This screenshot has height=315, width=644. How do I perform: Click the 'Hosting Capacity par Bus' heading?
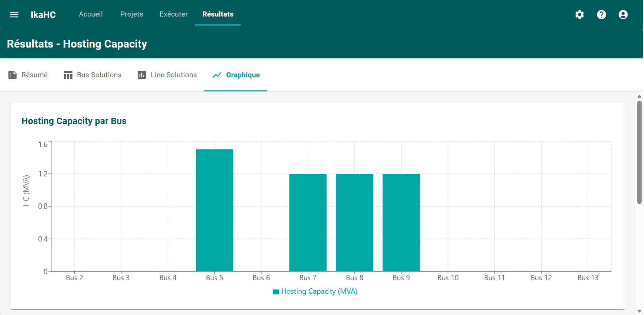click(74, 121)
